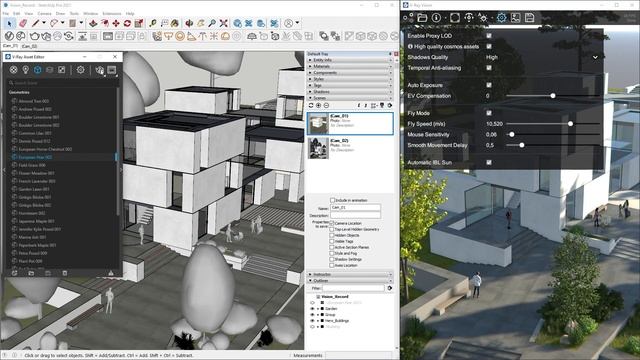Activate the Rotate tool

point(127,23)
